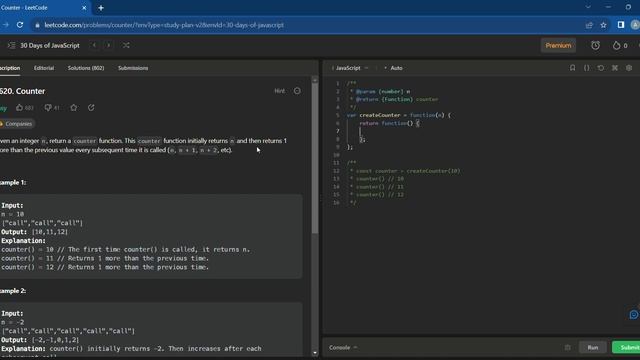Open the JavaScript language dropdown
The height and width of the screenshot is (360, 640).
tap(350, 68)
